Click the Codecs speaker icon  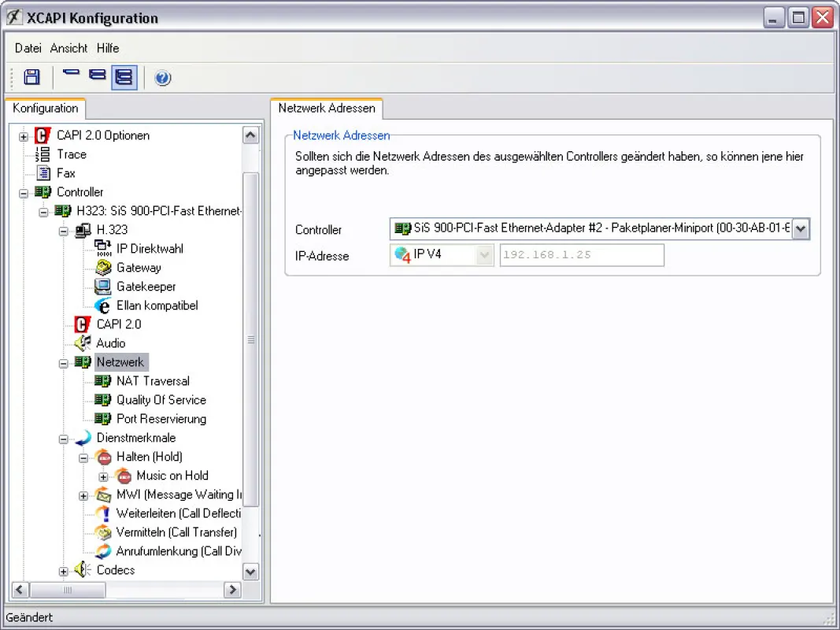(x=83, y=569)
